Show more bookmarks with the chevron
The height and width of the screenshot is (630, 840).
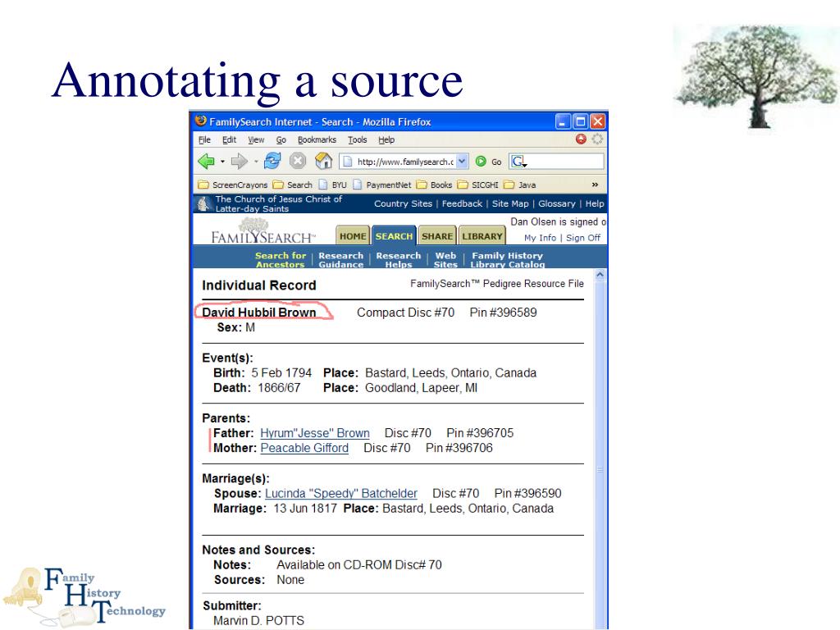point(595,185)
